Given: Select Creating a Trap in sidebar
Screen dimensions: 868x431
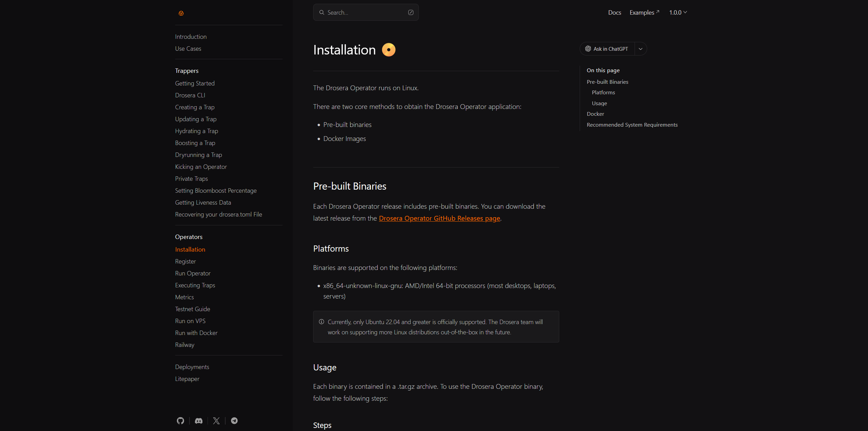Looking at the screenshot, I should pyautogui.click(x=195, y=107).
